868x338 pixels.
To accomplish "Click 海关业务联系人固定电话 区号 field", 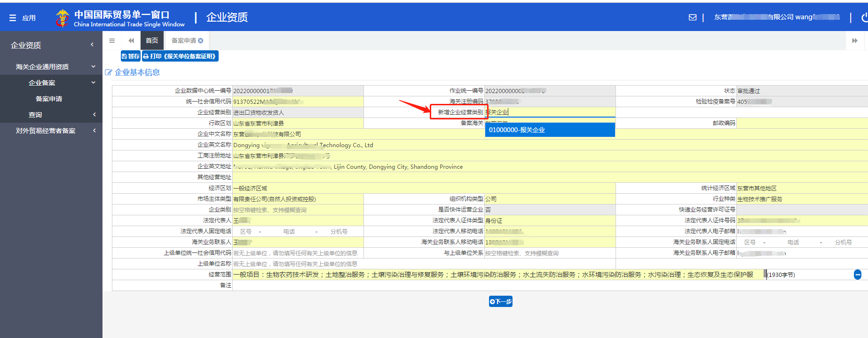I will (750, 242).
